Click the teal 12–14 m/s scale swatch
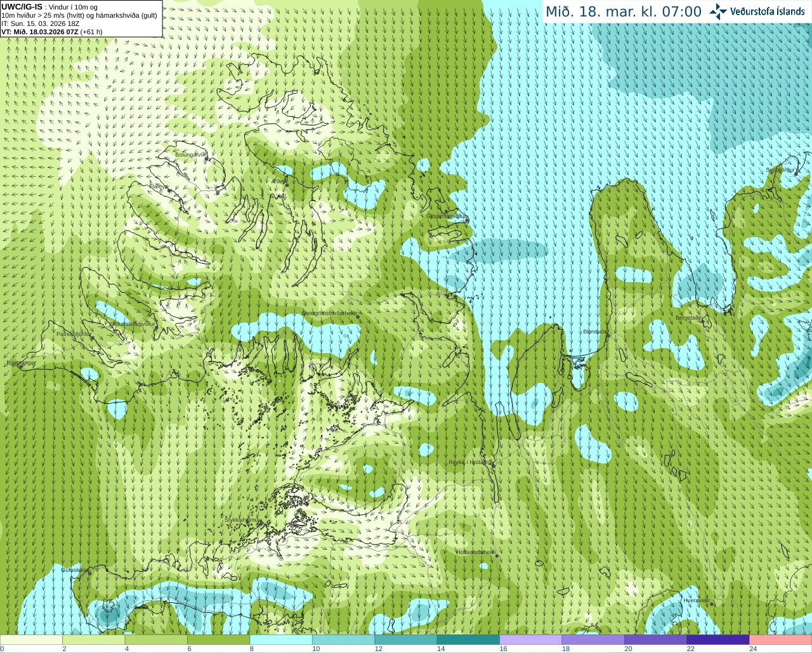Image resolution: width=812 pixels, height=653 pixels. (406, 640)
